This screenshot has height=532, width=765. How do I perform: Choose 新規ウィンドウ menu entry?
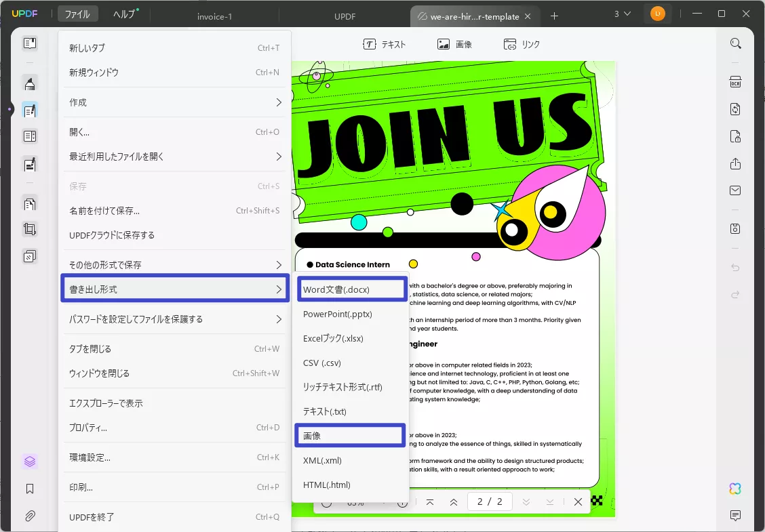point(175,72)
